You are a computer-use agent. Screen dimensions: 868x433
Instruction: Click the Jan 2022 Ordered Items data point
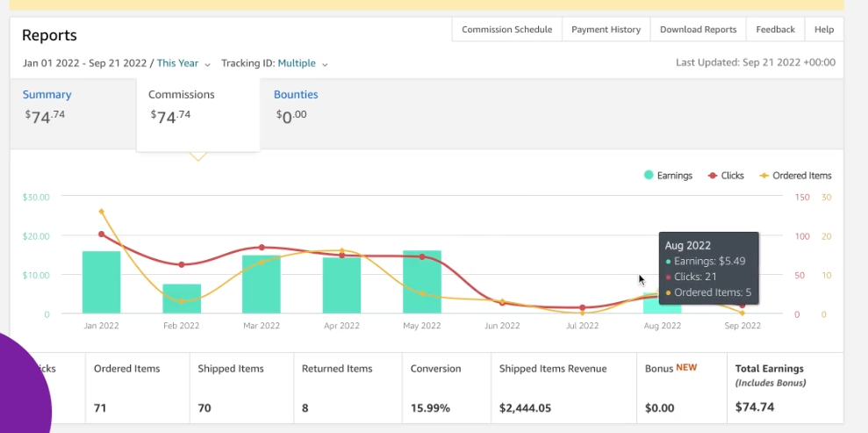(101, 212)
